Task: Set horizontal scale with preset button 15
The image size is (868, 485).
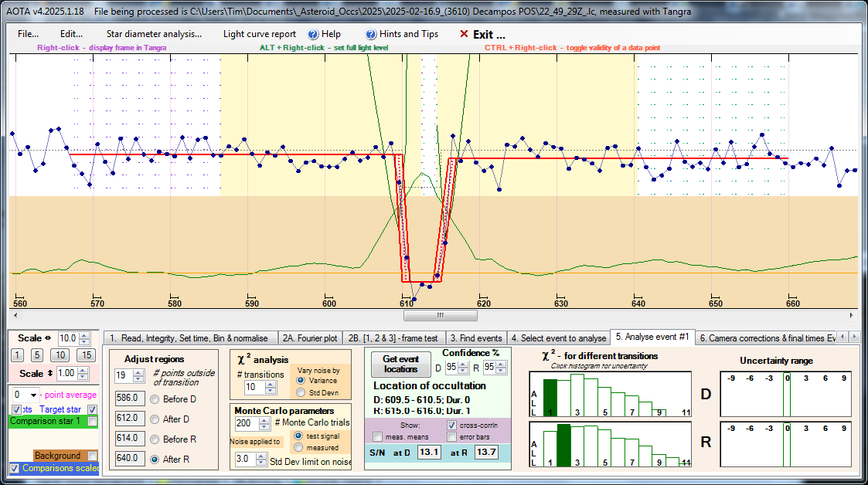Action: coord(86,355)
